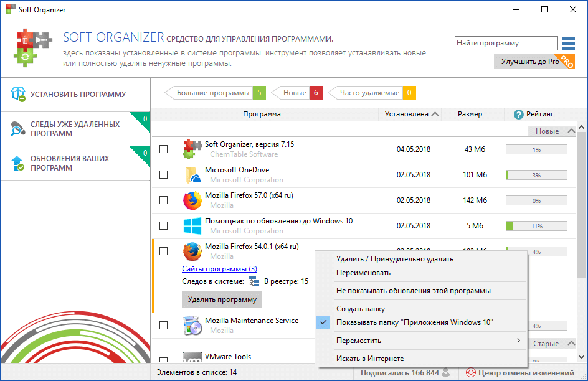This screenshot has width=588, height=381.
Task: Click 'В реестре: 15' traces text
Action: pyautogui.click(x=286, y=281)
